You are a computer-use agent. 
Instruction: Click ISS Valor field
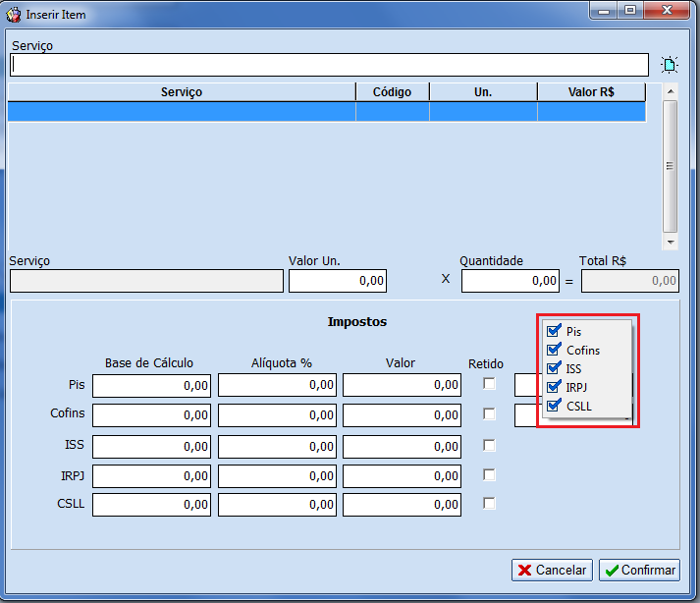coord(402,447)
